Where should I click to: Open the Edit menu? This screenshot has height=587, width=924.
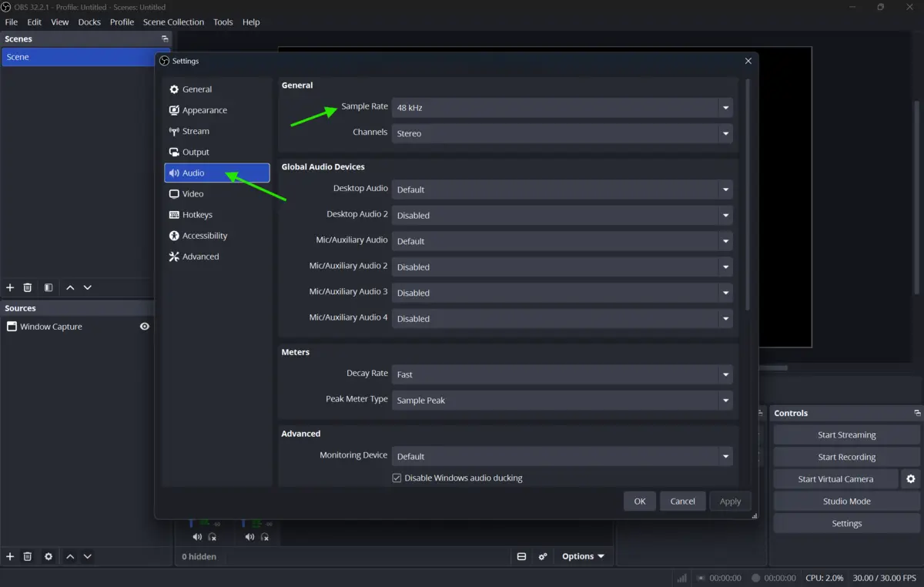[x=35, y=22]
